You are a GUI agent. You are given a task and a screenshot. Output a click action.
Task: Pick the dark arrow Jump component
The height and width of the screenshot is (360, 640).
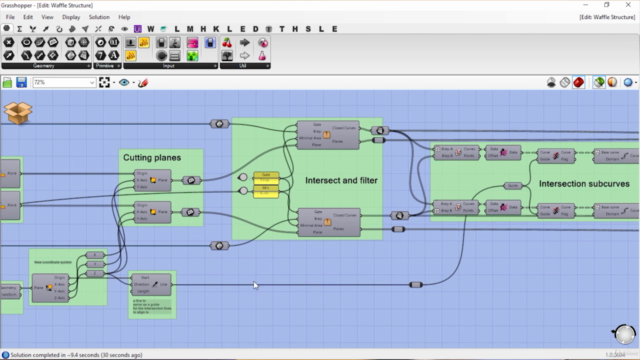[244, 42]
